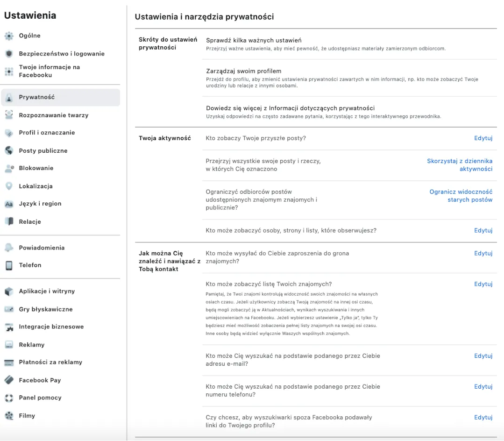
Task: Click the tag icon for Profil i oznaczanie
Action: [x=9, y=133]
